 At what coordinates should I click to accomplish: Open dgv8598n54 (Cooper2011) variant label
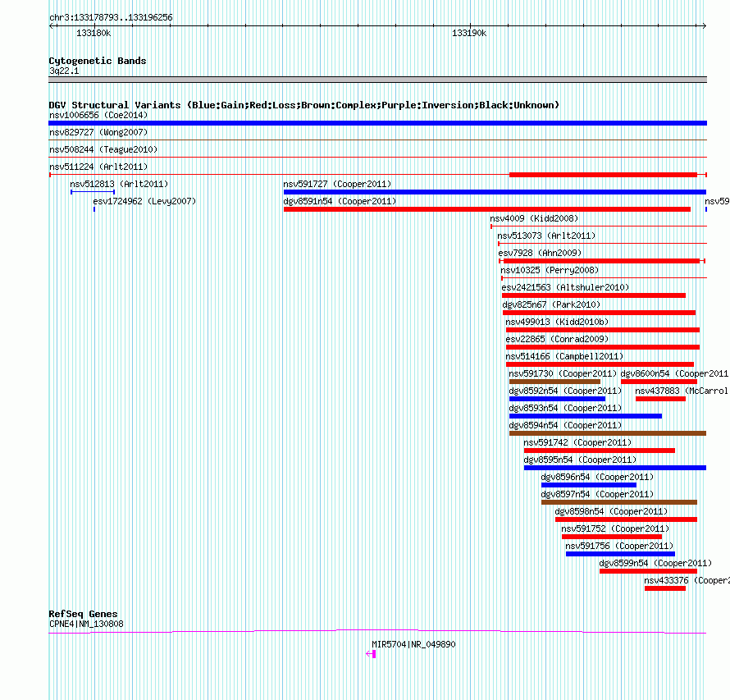click(x=611, y=511)
